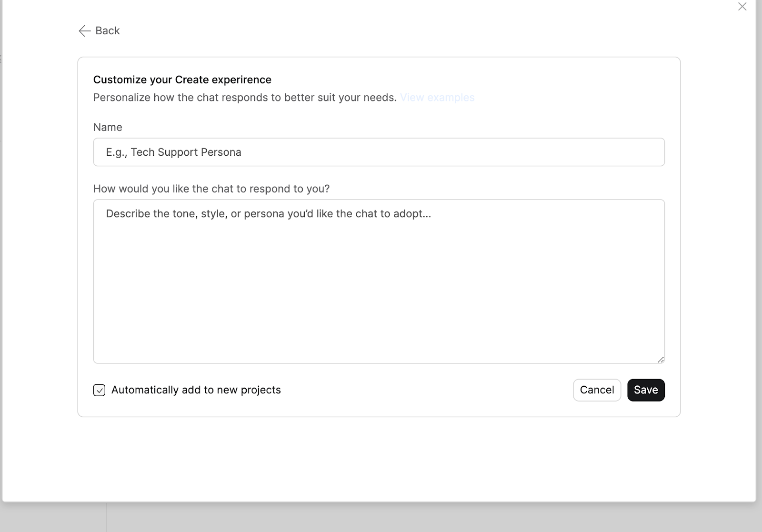762x532 pixels.
Task: Cancel the customization changes
Action: (x=597, y=390)
